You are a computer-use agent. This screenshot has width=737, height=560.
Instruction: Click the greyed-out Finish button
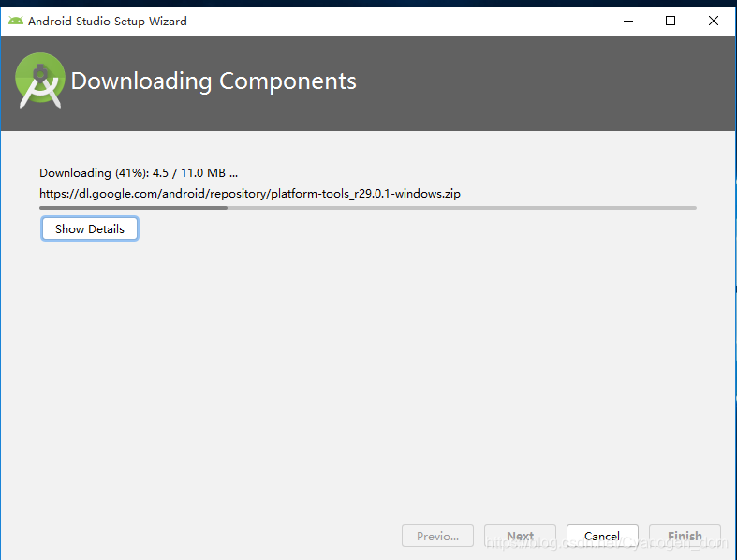[685, 536]
